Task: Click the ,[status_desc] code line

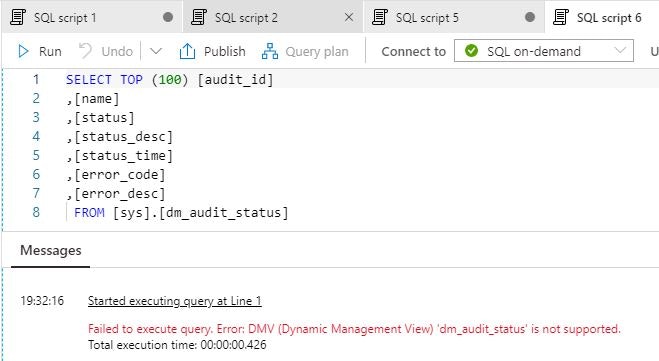Action: coord(119,137)
